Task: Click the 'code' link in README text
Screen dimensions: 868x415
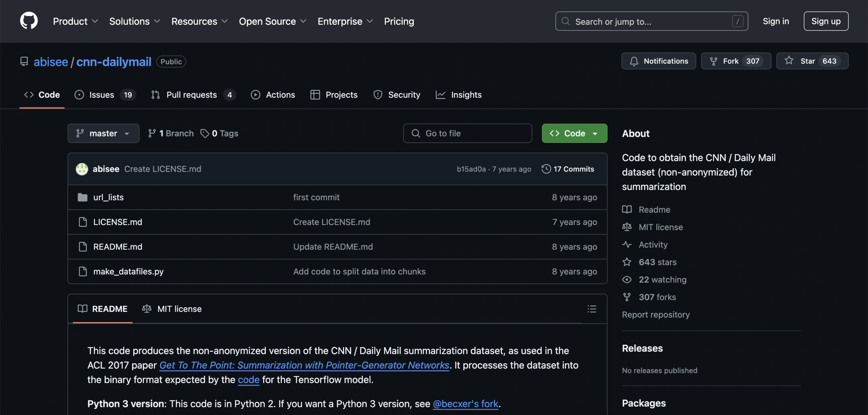Action: 249,380
